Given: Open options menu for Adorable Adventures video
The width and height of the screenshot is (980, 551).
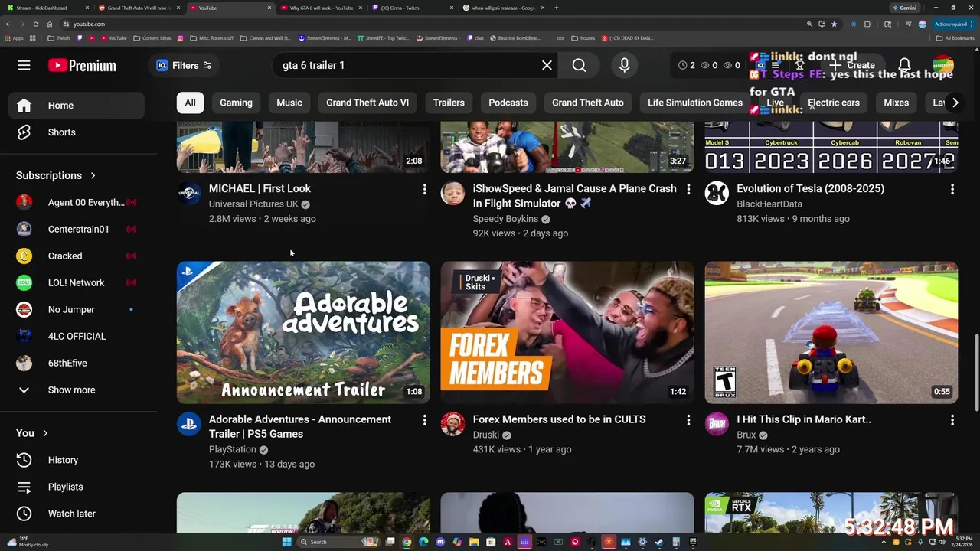Looking at the screenshot, I should pyautogui.click(x=424, y=420).
